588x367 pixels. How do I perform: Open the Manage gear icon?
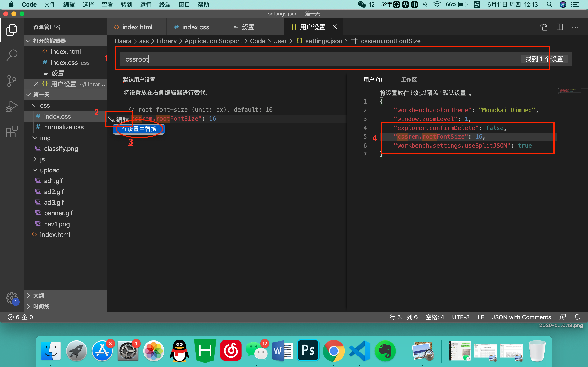(x=11, y=298)
